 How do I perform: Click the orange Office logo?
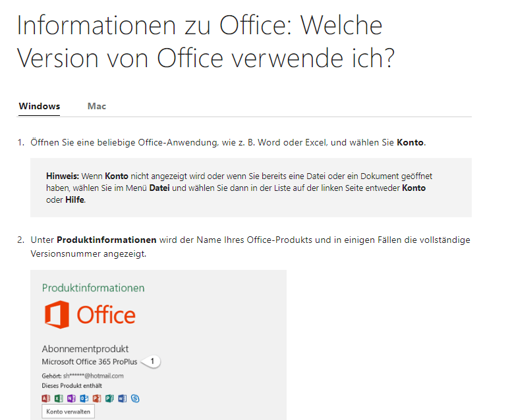90,315
